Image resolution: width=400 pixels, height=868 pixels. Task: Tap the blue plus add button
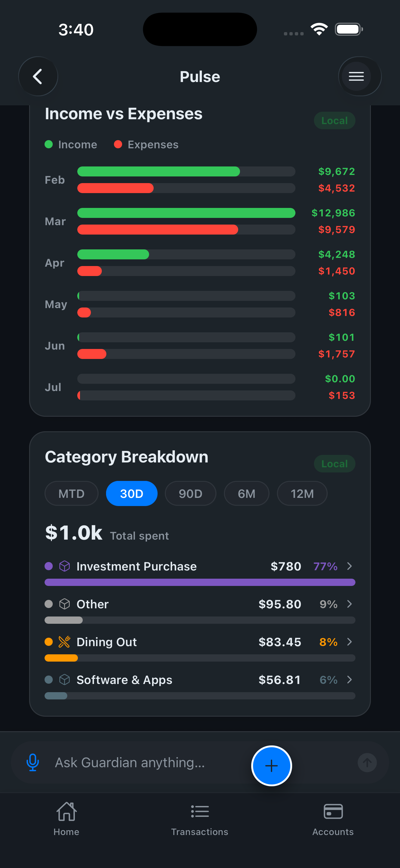tap(272, 766)
